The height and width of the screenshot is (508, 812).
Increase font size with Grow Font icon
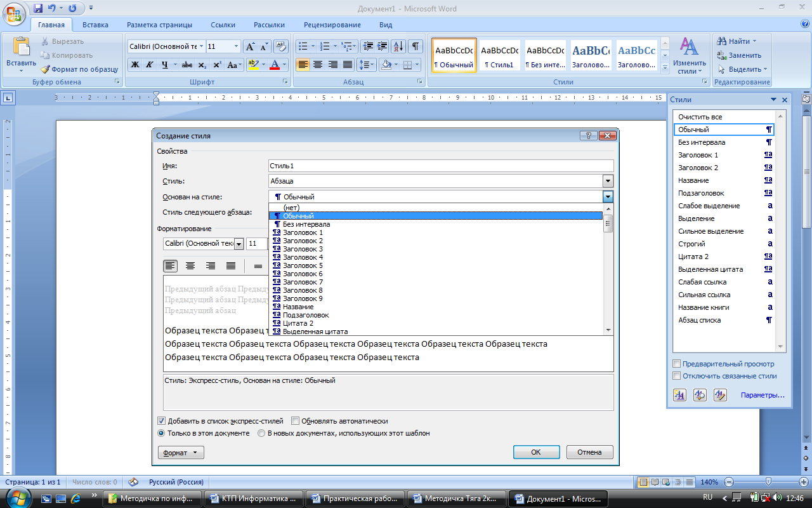coord(249,46)
